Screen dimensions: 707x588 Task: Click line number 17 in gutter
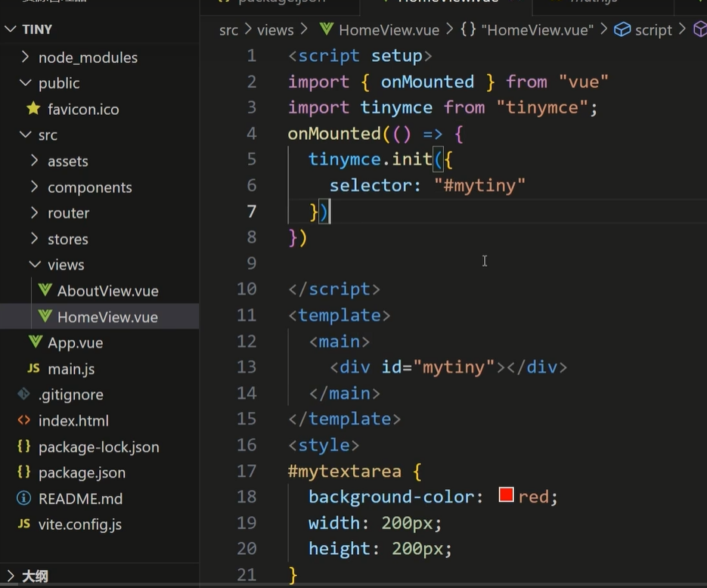pos(247,471)
